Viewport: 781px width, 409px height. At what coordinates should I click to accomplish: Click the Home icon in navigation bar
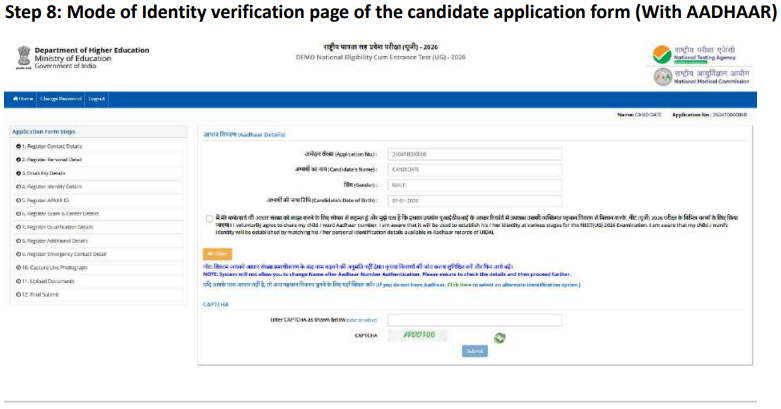tap(23, 99)
